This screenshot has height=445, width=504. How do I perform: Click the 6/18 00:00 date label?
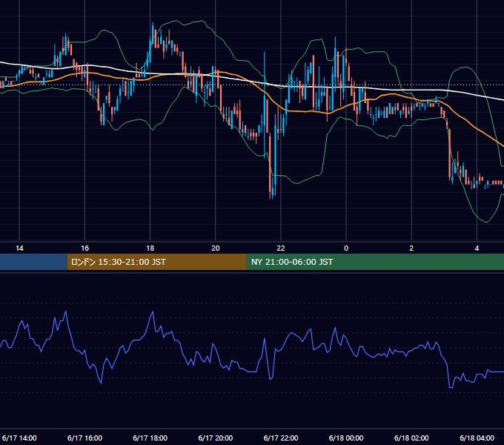(x=346, y=438)
